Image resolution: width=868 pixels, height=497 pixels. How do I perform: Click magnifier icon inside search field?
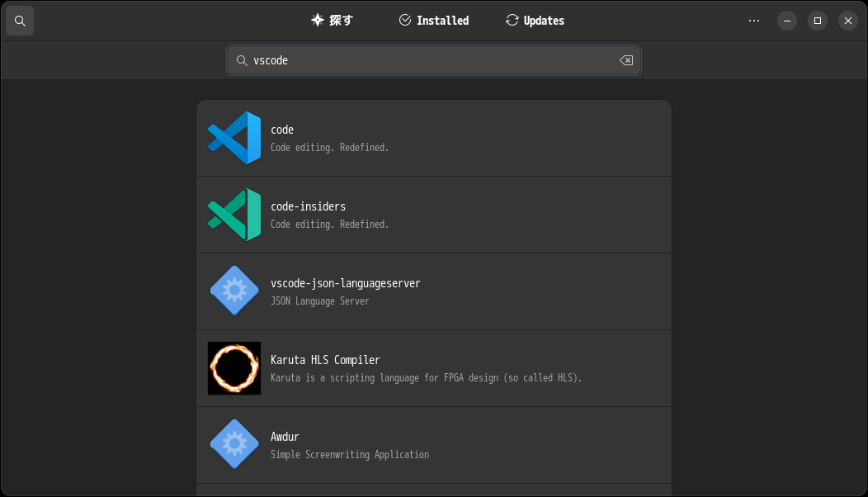pyautogui.click(x=242, y=60)
